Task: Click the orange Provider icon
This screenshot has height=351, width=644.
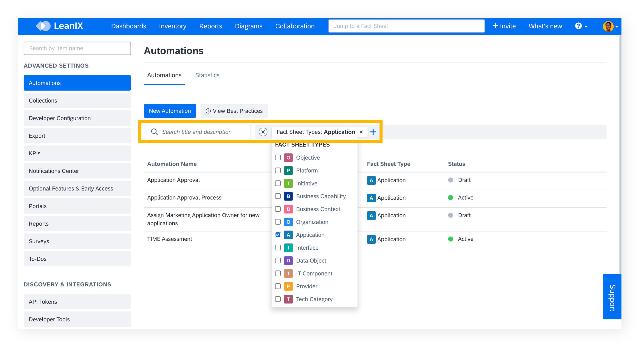Action: [x=288, y=286]
